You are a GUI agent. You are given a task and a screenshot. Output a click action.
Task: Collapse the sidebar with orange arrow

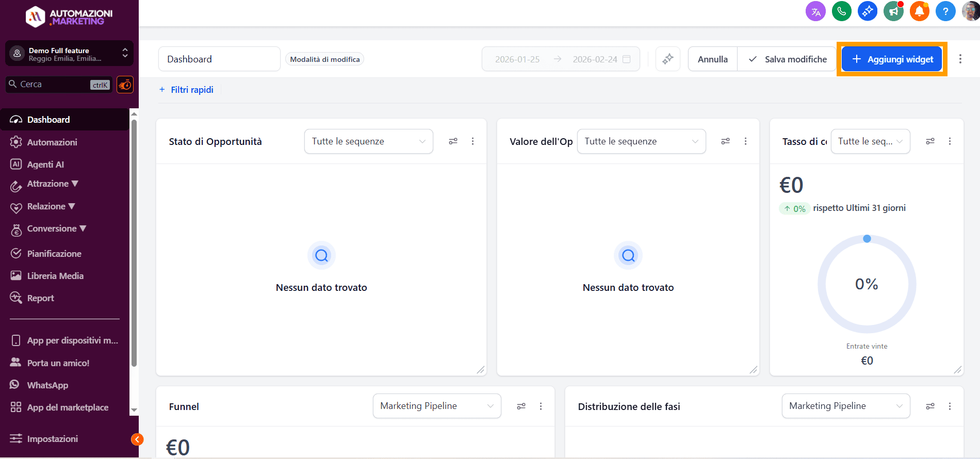(137, 439)
